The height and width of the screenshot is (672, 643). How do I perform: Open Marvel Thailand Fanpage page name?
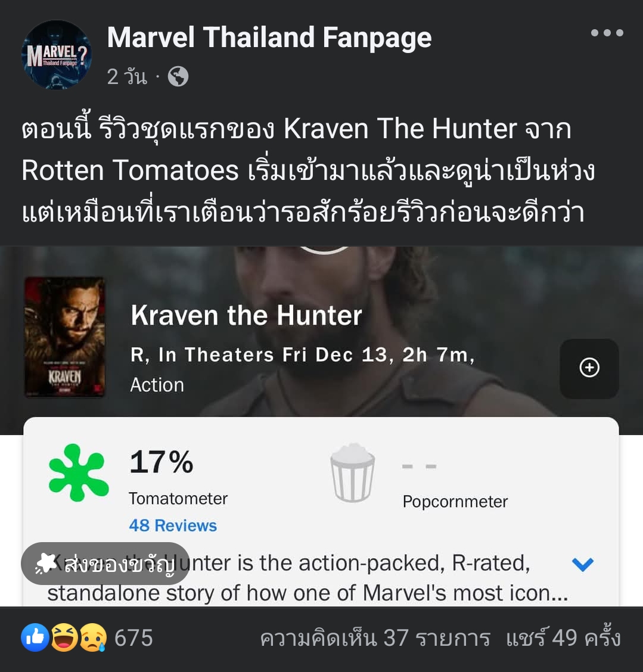pos(269,38)
